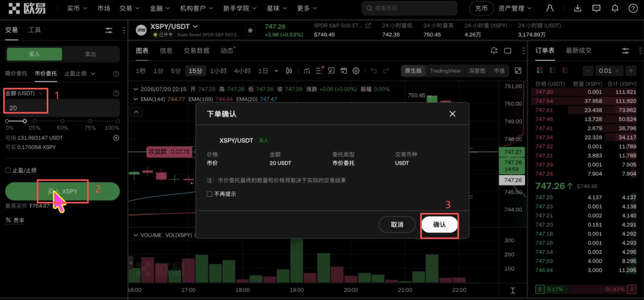This screenshot has height=300, width=644.
Task: Open trade panel settings sliders icon
Action: (109, 30)
